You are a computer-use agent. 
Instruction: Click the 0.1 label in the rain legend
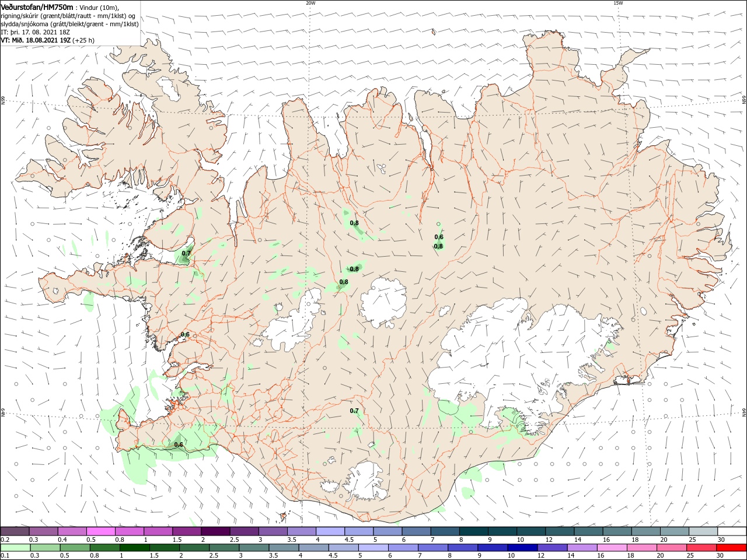(x=5, y=556)
